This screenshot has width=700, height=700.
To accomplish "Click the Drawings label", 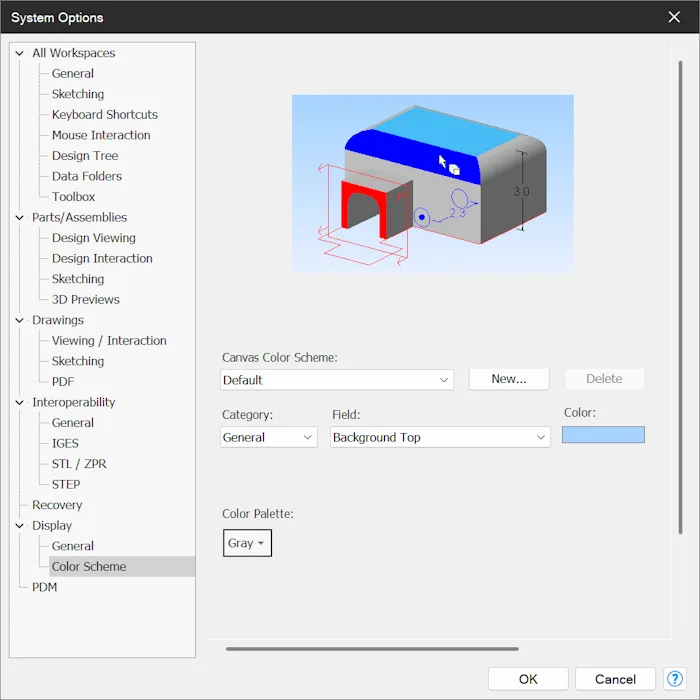I will (58, 320).
